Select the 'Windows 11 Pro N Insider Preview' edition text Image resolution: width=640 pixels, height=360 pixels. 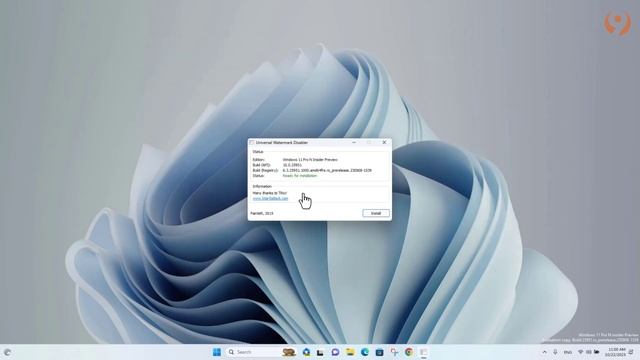310,160
